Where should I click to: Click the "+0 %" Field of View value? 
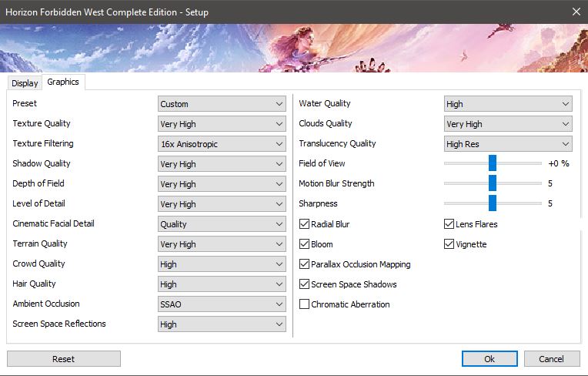[559, 163]
